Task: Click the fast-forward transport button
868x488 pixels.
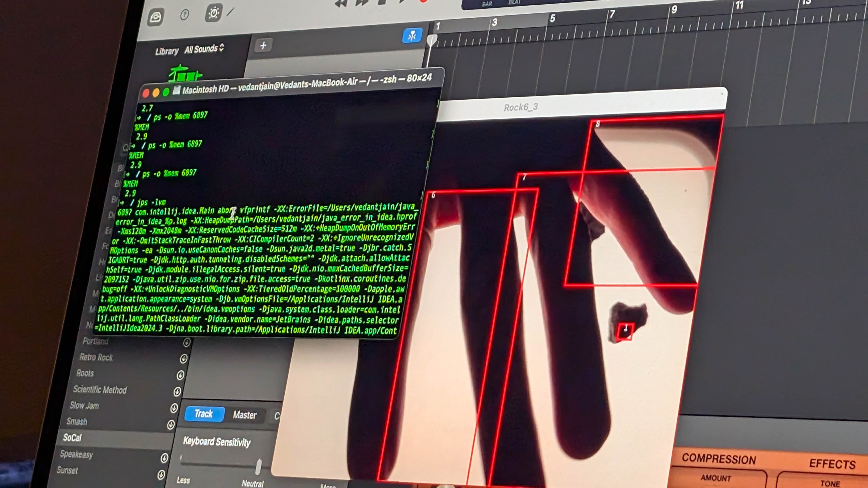Action: [x=362, y=3]
